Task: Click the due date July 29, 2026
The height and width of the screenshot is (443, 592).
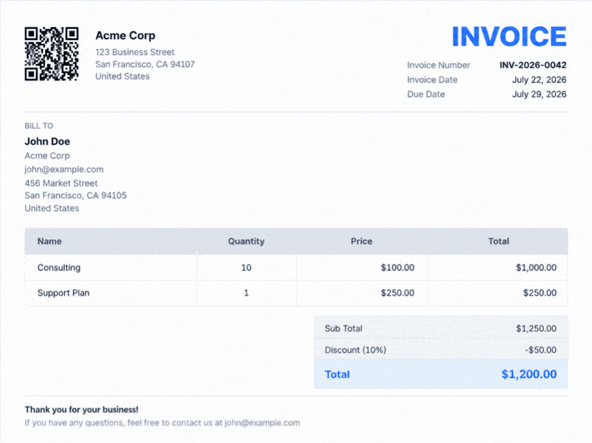Action: click(539, 94)
